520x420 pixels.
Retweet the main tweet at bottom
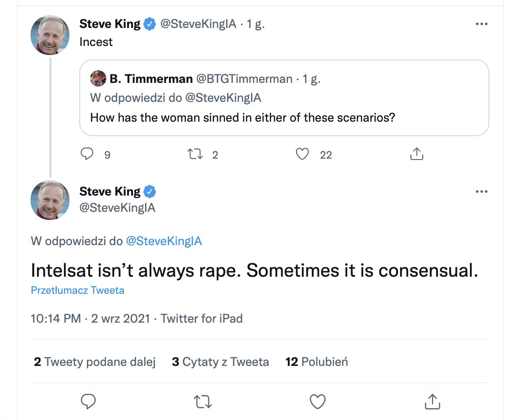(x=203, y=401)
